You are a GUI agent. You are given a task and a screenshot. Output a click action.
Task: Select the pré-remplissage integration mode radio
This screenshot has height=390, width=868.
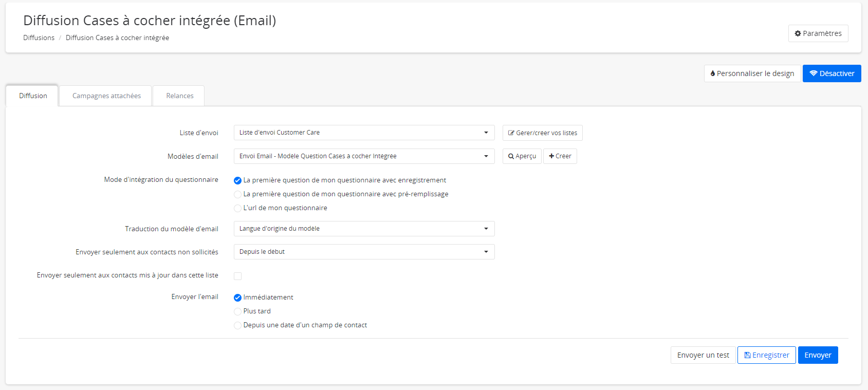[237, 194]
